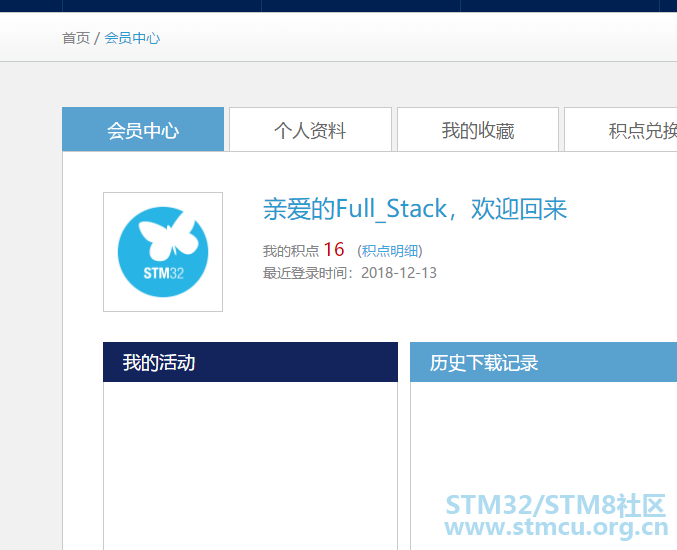The image size is (677, 550).
Task: Click the 会员中心 breadcrumb link
Action: point(132,38)
